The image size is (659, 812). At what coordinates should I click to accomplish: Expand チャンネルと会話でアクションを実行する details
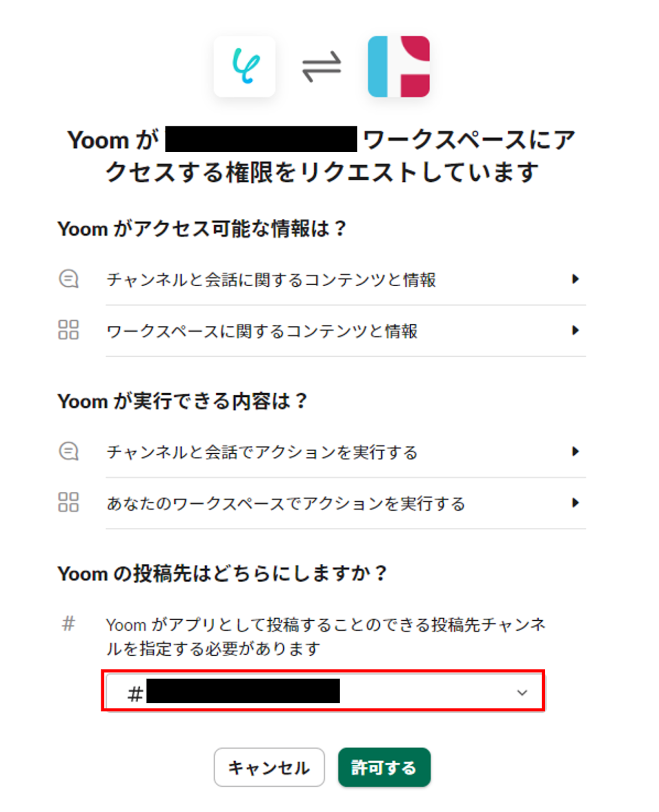coord(575,451)
